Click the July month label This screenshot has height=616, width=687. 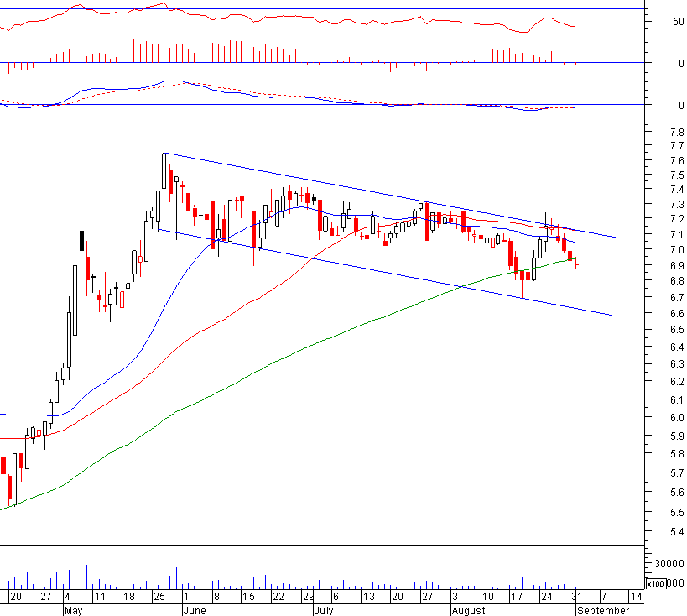coord(325,610)
